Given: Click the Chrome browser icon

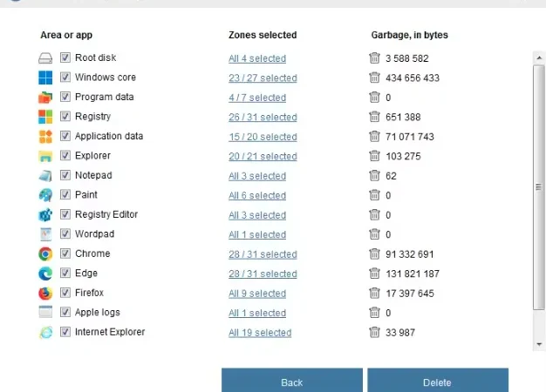Looking at the screenshot, I should point(45,253).
